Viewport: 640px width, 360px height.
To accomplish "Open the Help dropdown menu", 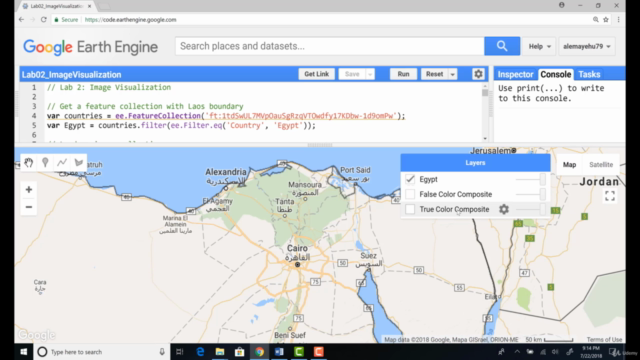I will [x=540, y=47].
